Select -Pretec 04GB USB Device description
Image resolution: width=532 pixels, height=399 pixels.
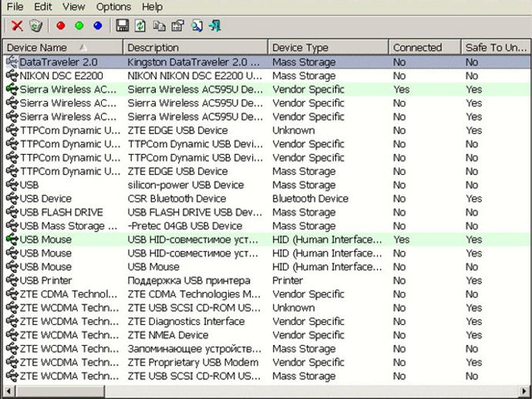[185, 226]
